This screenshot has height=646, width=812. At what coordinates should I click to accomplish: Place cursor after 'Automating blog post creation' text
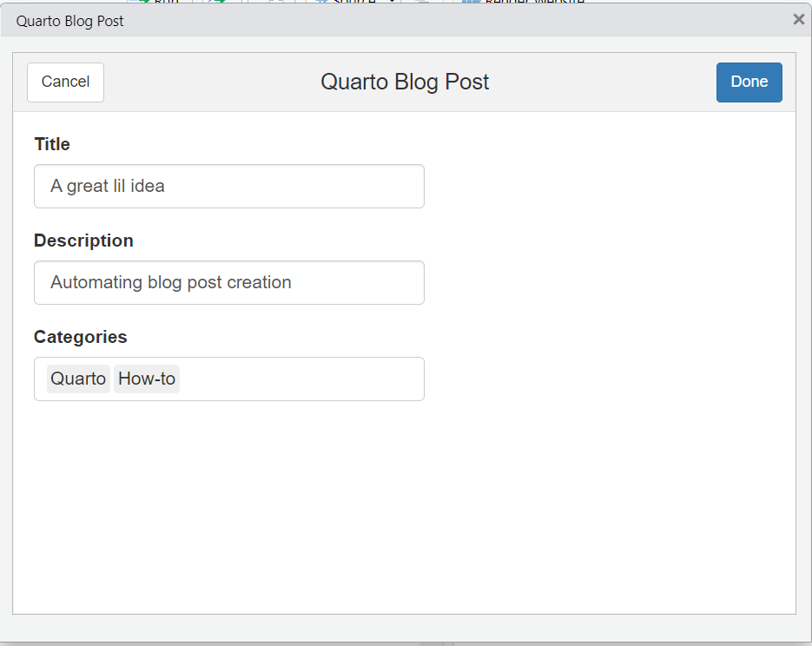click(294, 283)
